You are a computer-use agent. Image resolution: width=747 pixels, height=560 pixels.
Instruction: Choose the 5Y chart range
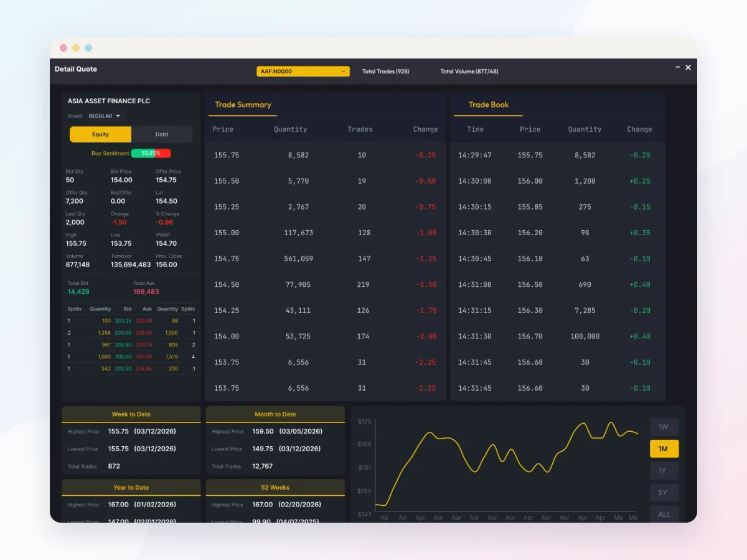(664, 493)
